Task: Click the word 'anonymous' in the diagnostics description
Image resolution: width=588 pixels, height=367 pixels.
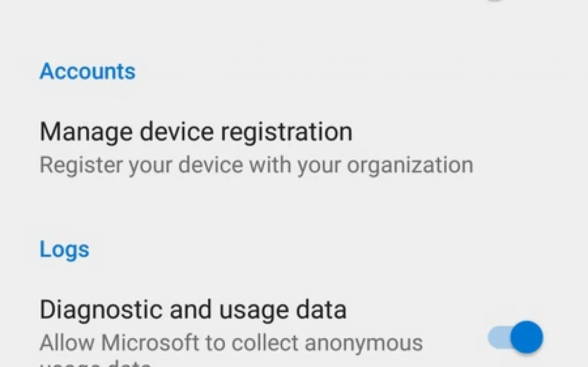Action: [364, 343]
